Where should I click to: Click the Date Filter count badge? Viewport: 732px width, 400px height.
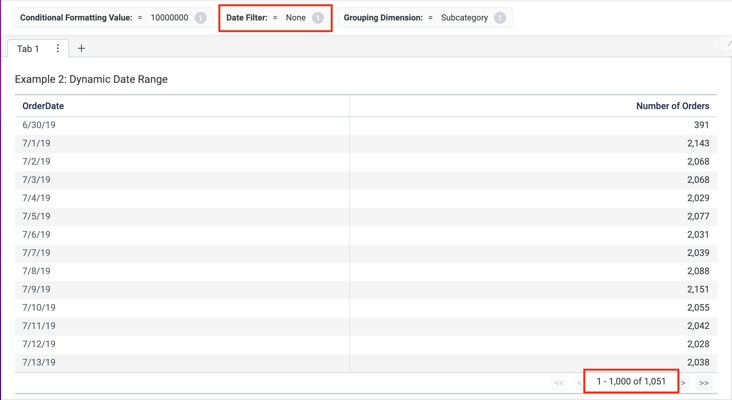pos(318,18)
